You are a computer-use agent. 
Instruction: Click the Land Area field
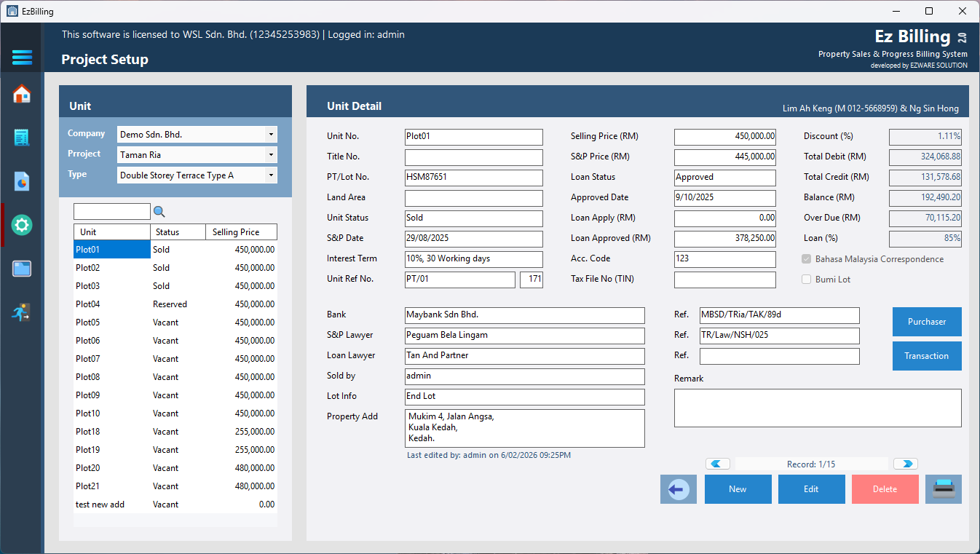[474, 198]
